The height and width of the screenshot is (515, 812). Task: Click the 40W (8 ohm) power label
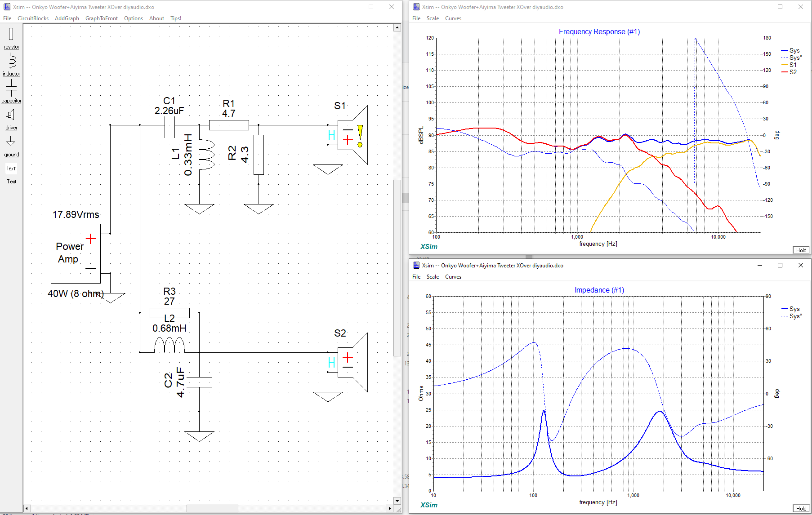click(76, 293)
